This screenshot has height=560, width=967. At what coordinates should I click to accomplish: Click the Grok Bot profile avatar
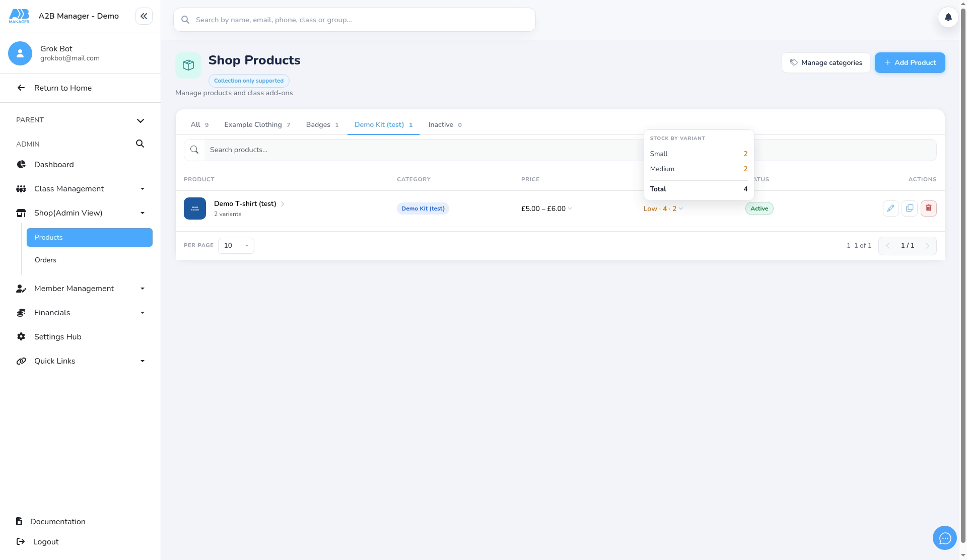pos(20,53)
